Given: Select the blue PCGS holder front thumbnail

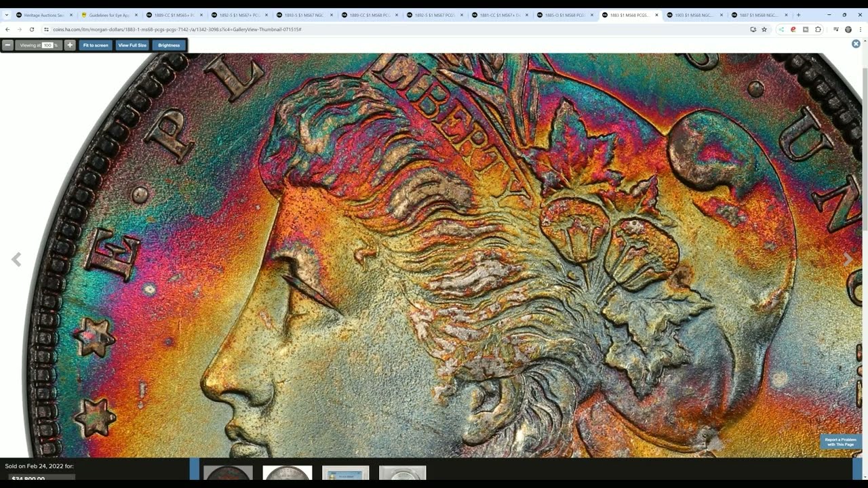Looking at the screenshot, I should click(x=346, y=473).
